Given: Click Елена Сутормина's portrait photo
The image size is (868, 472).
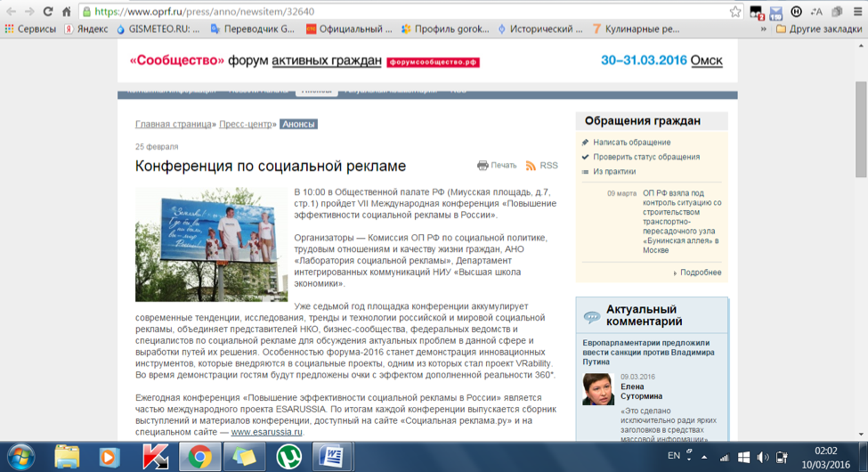Looking at the screenshot, I should click(x=598, y=389).
